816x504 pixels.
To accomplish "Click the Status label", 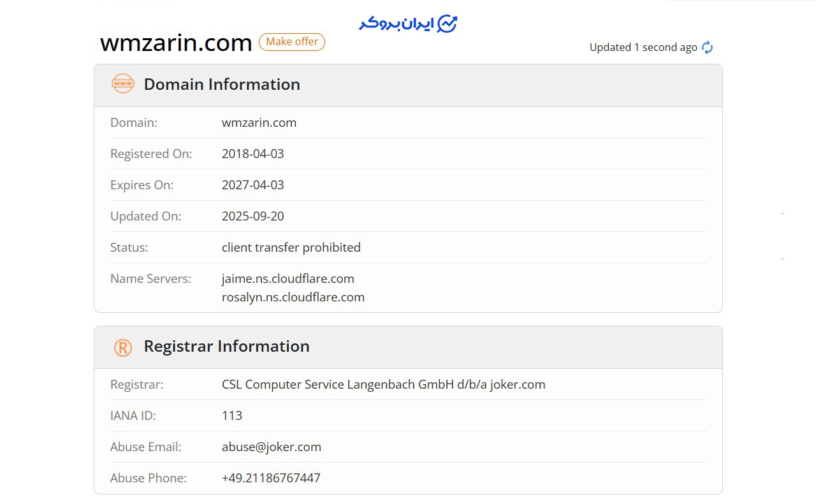I will pos(129,247).
